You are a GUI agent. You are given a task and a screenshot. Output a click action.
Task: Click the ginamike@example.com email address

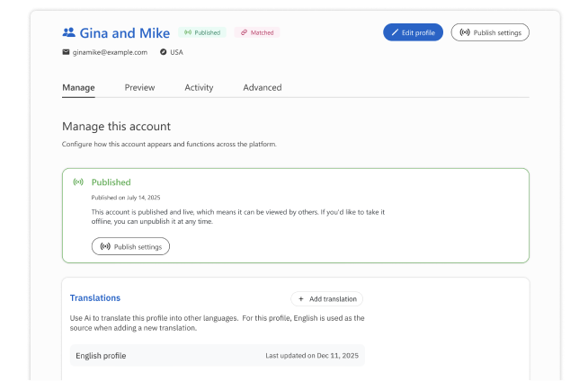coord(110,52)
